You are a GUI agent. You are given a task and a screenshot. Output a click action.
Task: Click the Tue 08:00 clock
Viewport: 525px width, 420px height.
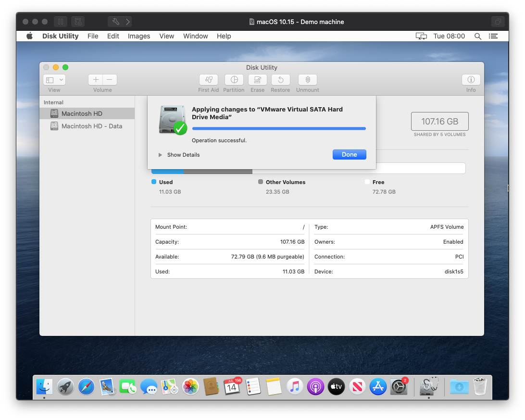[x=449, y=36]
